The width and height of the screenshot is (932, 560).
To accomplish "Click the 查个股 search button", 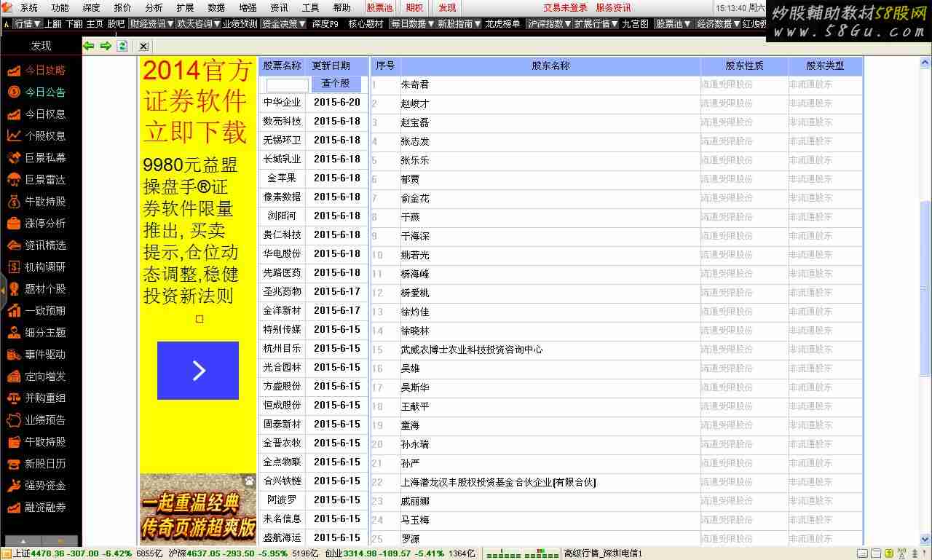I will point(336,84).
